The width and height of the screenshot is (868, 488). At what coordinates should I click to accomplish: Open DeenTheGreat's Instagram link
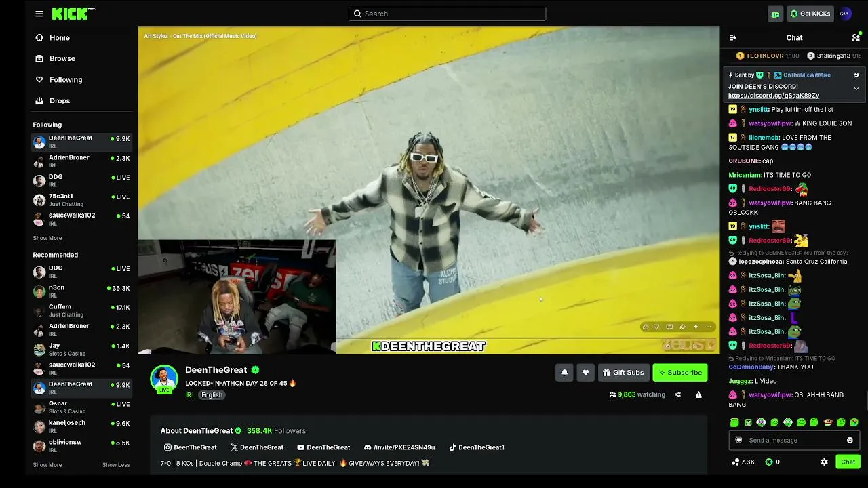pyautogui.click(x=191, y=447)
